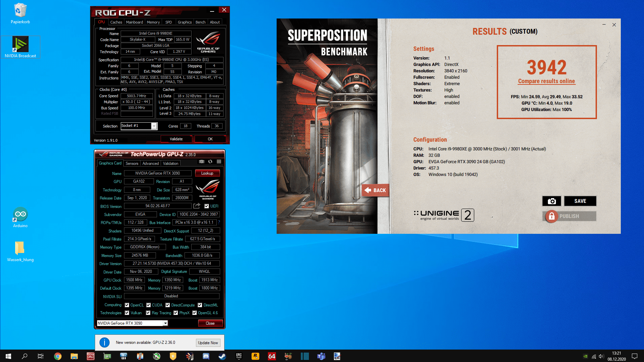Viewport: 644px width, 362px height.
Task: Click Close in the GPU-Z window
Action: (x=210, y=323)
